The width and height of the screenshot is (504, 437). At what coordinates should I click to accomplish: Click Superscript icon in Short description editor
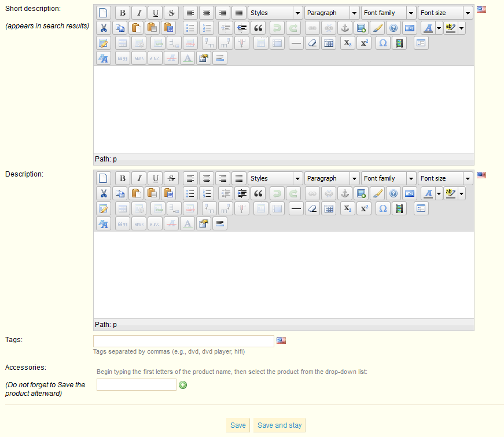click(364, 43)
